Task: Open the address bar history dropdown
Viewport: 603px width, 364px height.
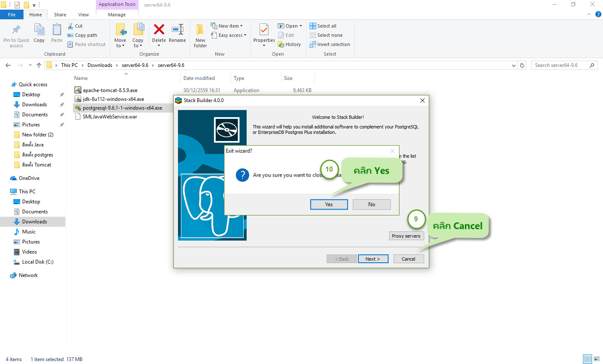Action: (514, 65)
